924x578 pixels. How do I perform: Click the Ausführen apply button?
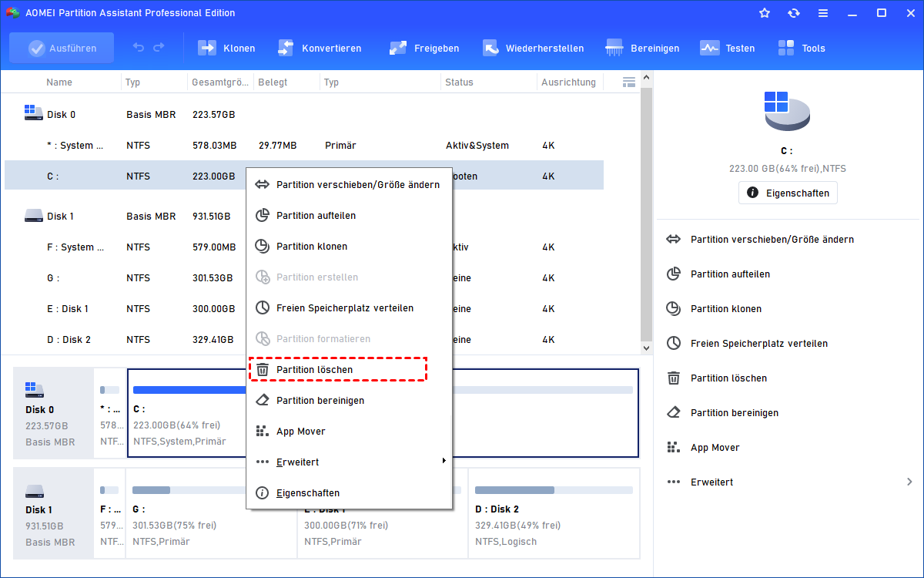62,48
